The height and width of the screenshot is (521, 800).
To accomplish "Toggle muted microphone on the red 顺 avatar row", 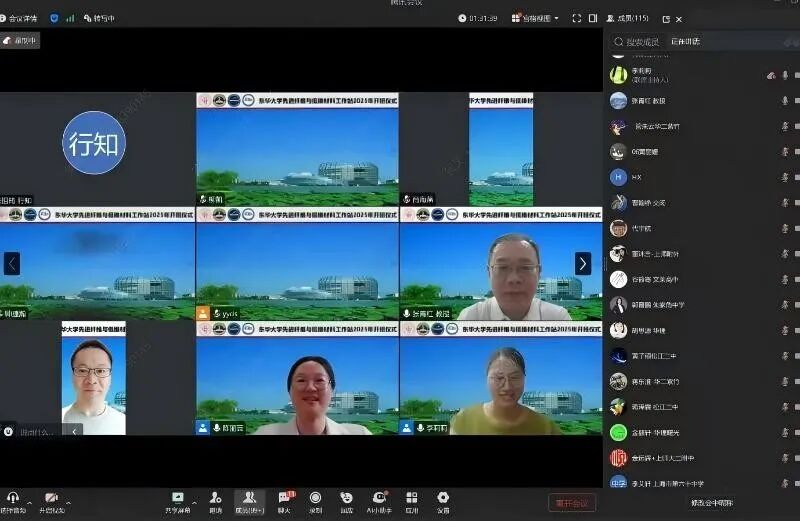I will pyautogui.click(x=785, y=458).
